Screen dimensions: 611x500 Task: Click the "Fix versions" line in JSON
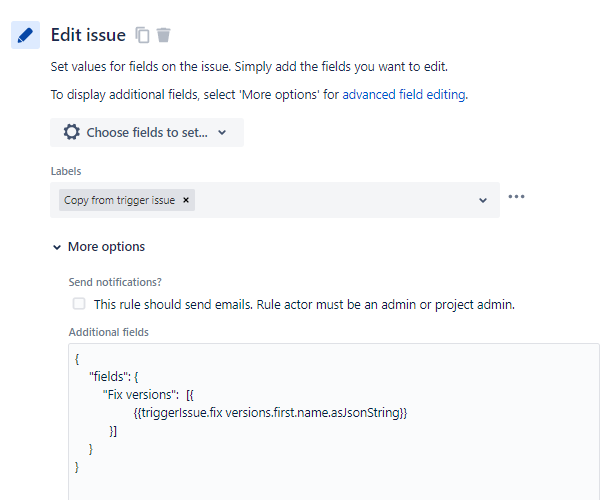click(148, 395)
